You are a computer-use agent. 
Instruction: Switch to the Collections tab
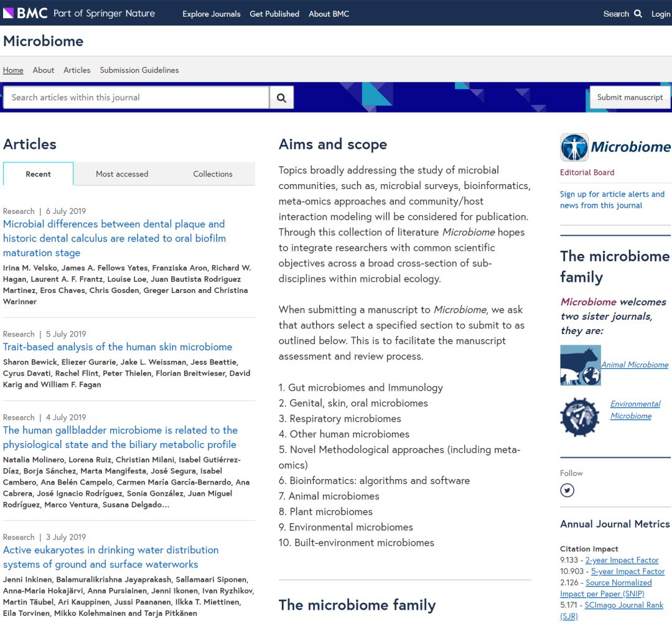pyautogui.click(x=213, y=174)
